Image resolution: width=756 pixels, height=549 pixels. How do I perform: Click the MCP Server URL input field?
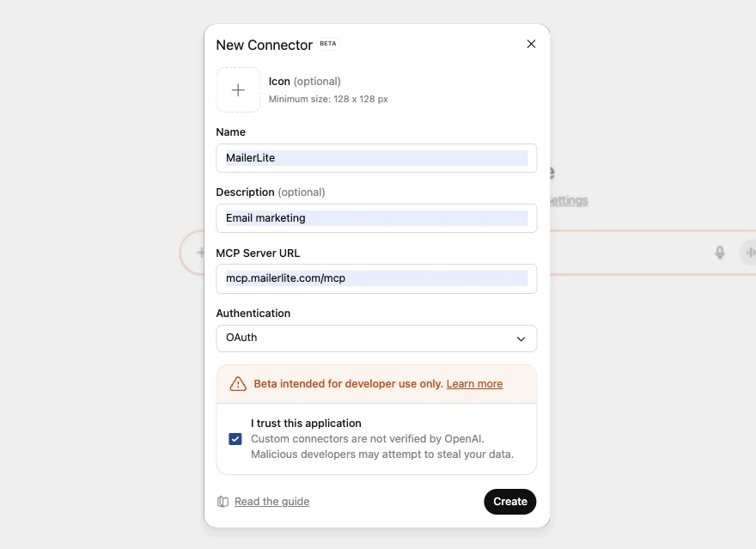click(x=376, y=278)
